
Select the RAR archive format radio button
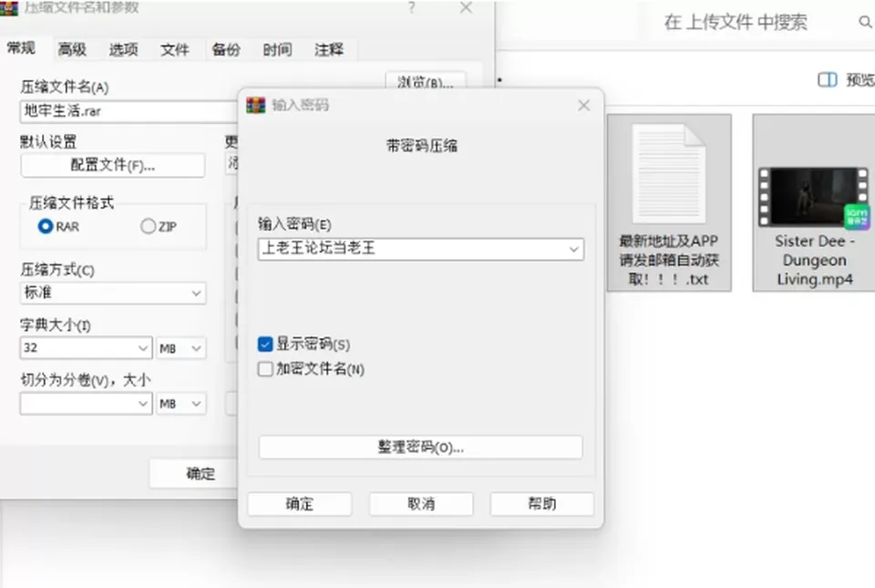46,226
